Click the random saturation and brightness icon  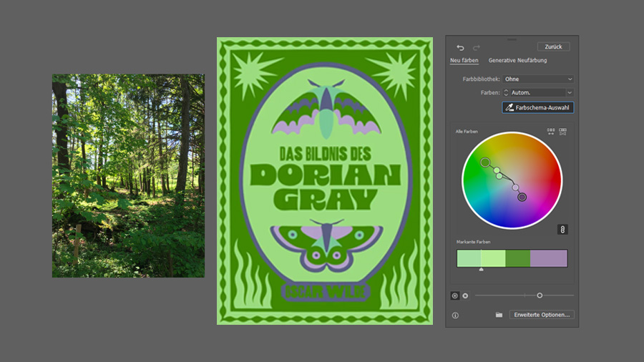click(562, 132)
